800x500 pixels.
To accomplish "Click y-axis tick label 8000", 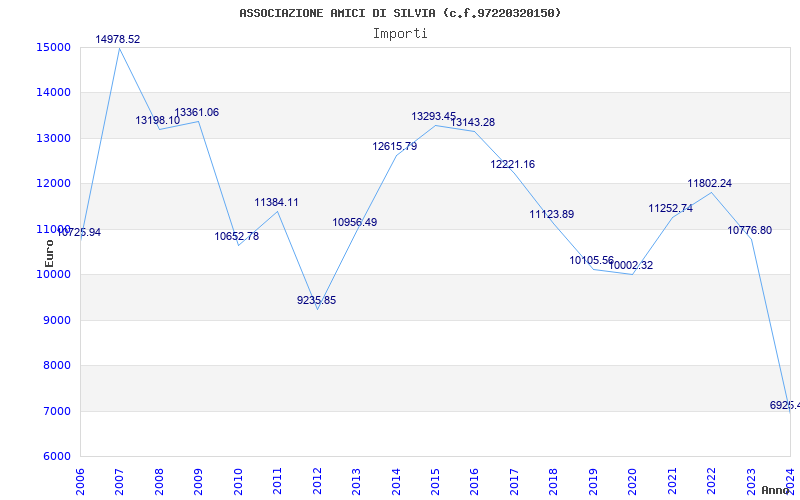I will coord(56,366).
